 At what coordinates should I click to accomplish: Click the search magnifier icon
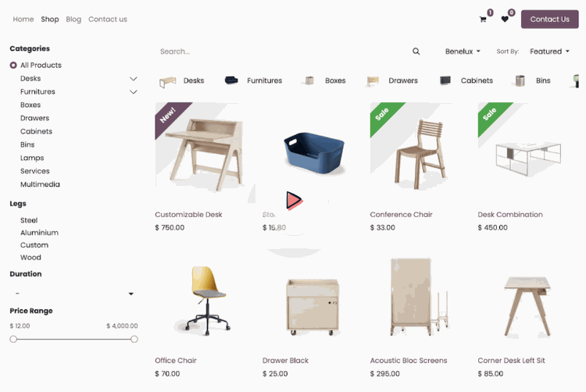pyautogui.click(x=416, y=52)
